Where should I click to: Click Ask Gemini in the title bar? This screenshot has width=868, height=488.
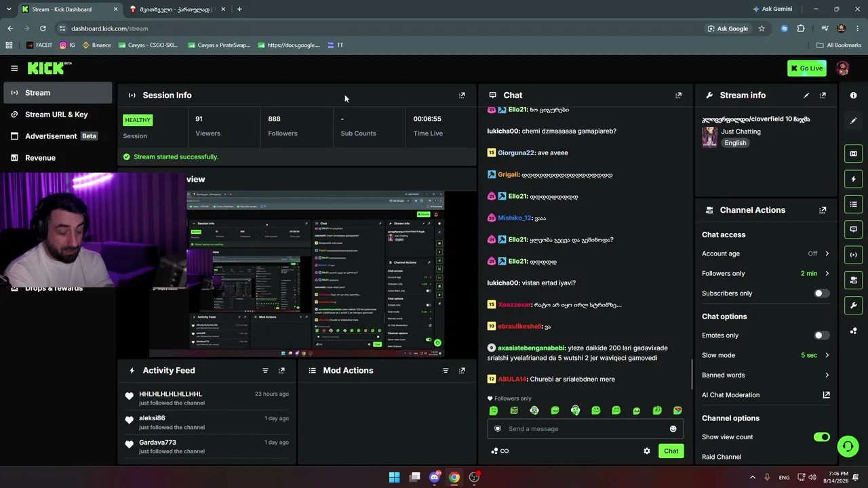[x=772, y=9]
